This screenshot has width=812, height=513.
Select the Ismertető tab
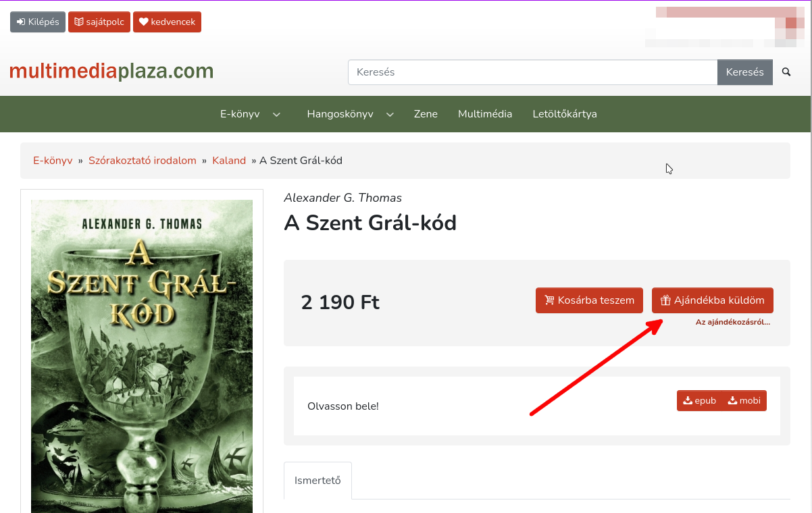[318, 481]
